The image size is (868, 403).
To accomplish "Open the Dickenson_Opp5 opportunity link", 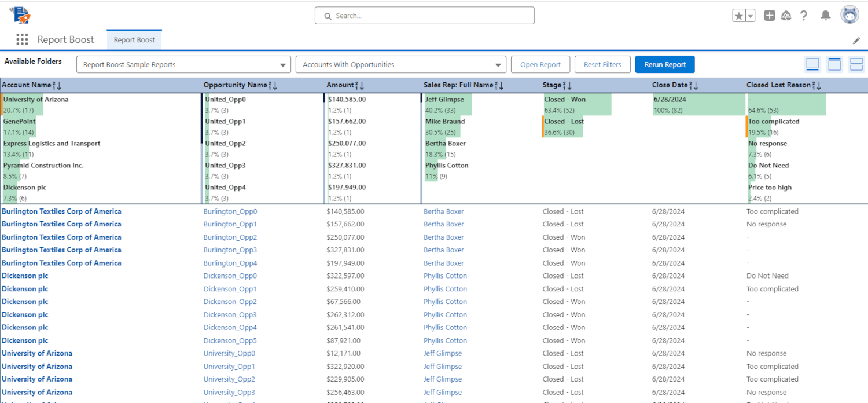I will 230,340.
